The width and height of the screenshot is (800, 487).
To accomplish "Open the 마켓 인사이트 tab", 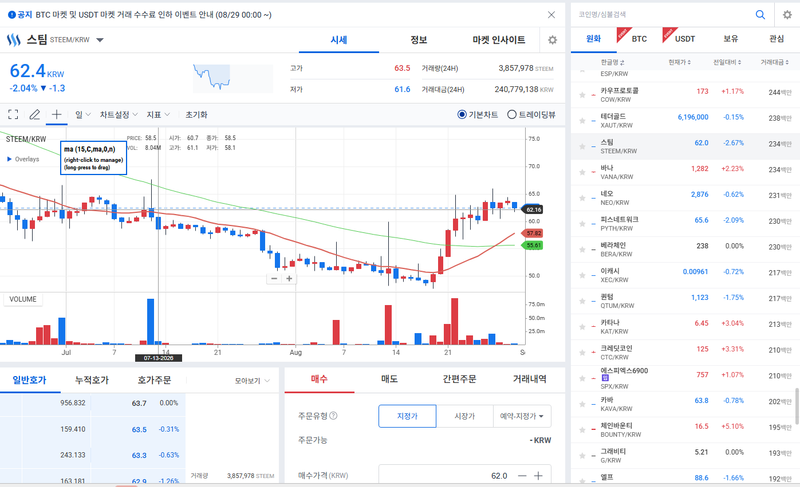I will 498,40.
